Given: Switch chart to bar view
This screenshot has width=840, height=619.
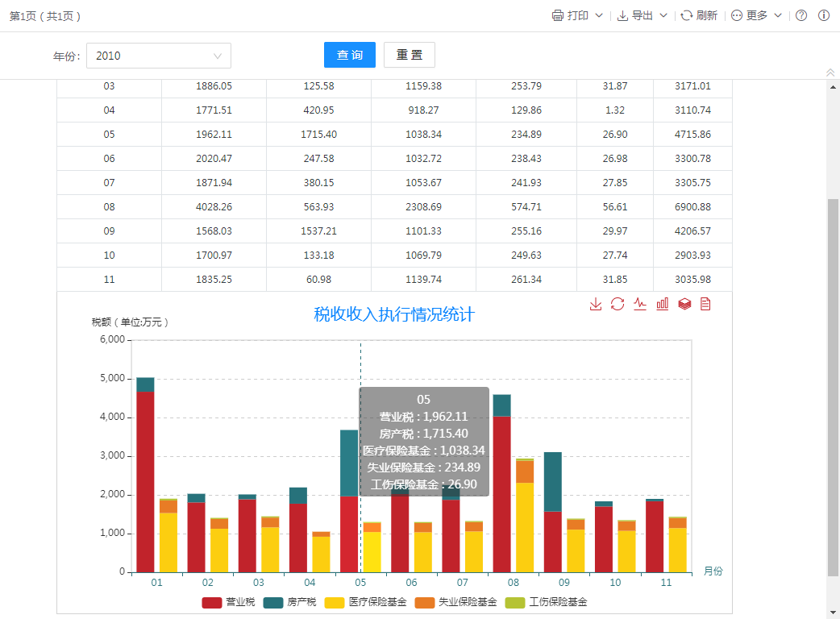Looking at the screenshot, I should click(x=663, y=304).
